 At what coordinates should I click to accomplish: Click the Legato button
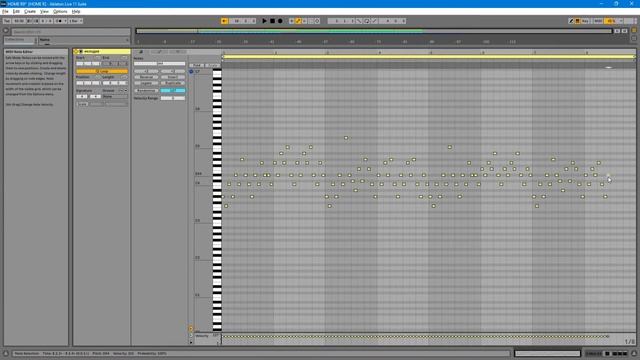point(146,83)
